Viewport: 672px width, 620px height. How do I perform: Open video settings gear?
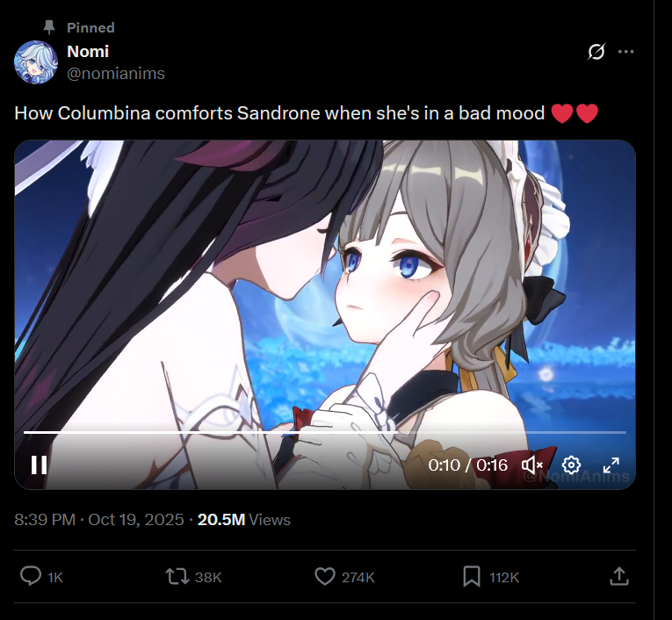(571, 465)
